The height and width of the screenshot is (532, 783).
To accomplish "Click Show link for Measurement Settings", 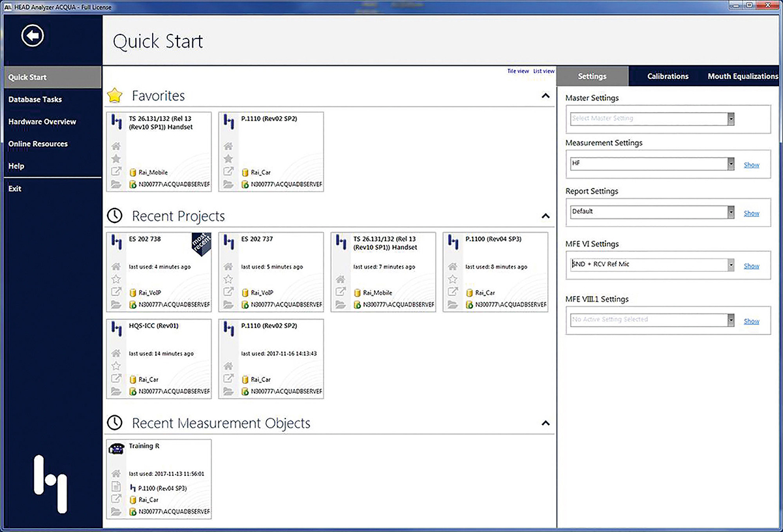I will pos(752,165).
